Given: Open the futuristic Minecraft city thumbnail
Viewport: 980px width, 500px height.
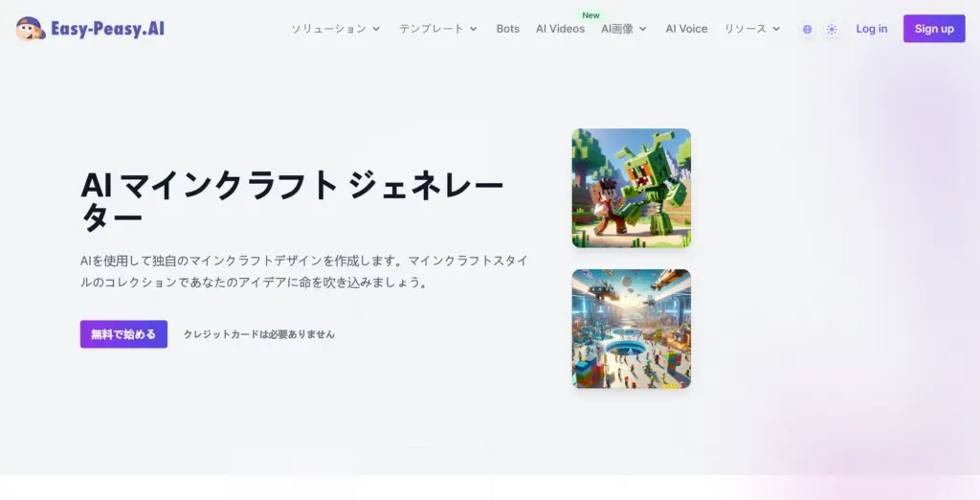Looking at the screenshot, I should click(x=632, y=329).
